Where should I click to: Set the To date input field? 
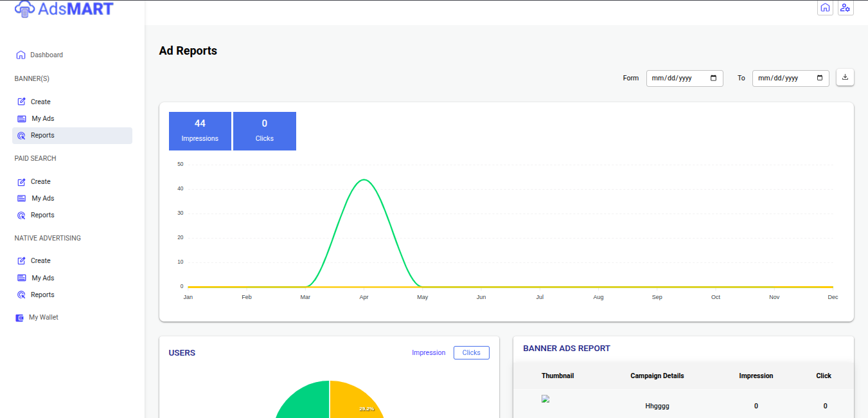791,78
